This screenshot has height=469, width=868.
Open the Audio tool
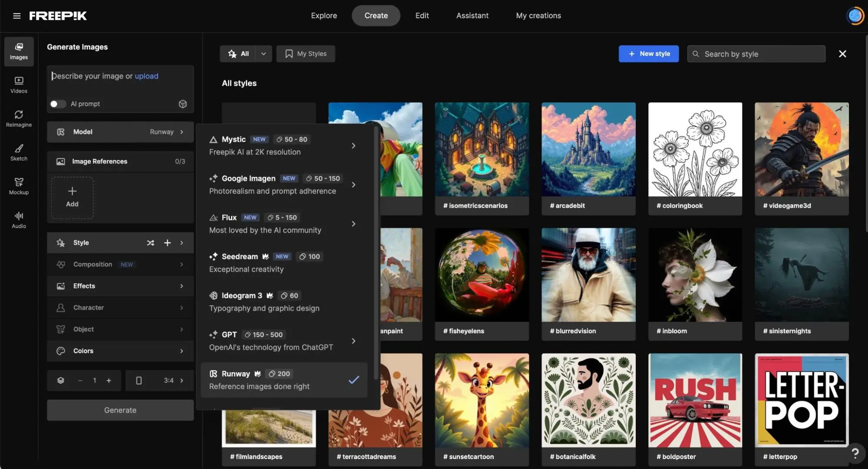19,220
